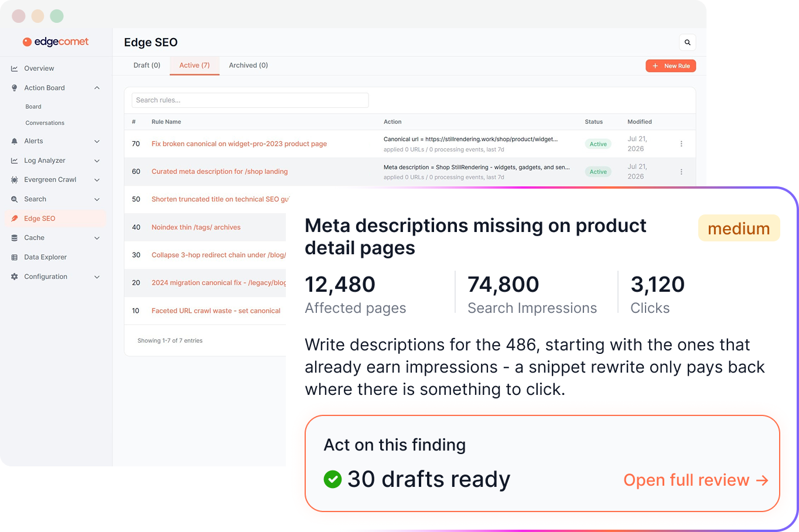Click the Search rules input field
Screen dimensions: 799x532
(x=250, y=100)
